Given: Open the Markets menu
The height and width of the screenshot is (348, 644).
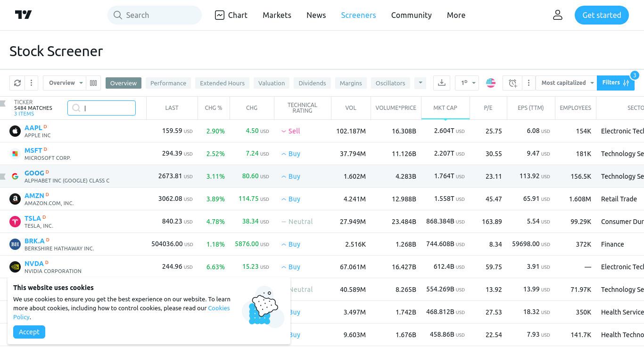Looking at the screenshot, I should (277, 15).
